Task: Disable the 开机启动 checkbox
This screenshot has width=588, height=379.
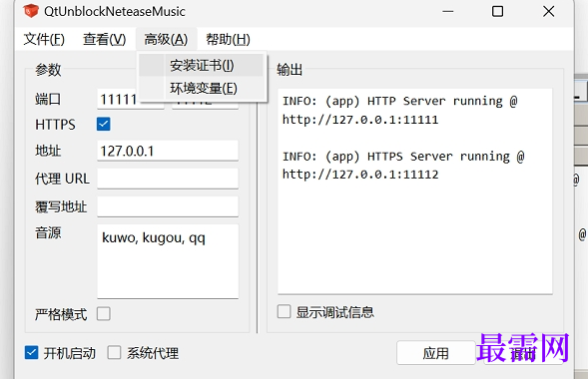Action: click(32, 353)
